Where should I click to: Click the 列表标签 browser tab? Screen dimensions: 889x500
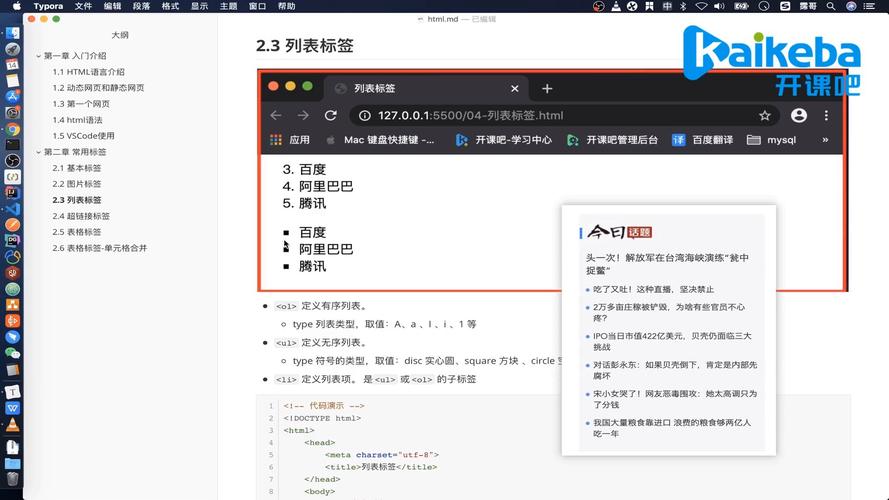click(425, 88)
